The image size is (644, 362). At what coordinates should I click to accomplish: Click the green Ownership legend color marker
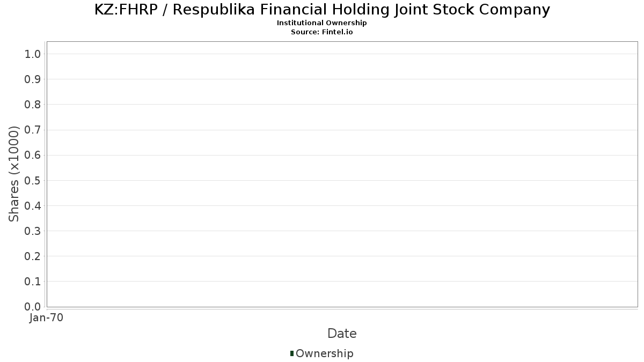pyautogui.click(x=291, y=353)
